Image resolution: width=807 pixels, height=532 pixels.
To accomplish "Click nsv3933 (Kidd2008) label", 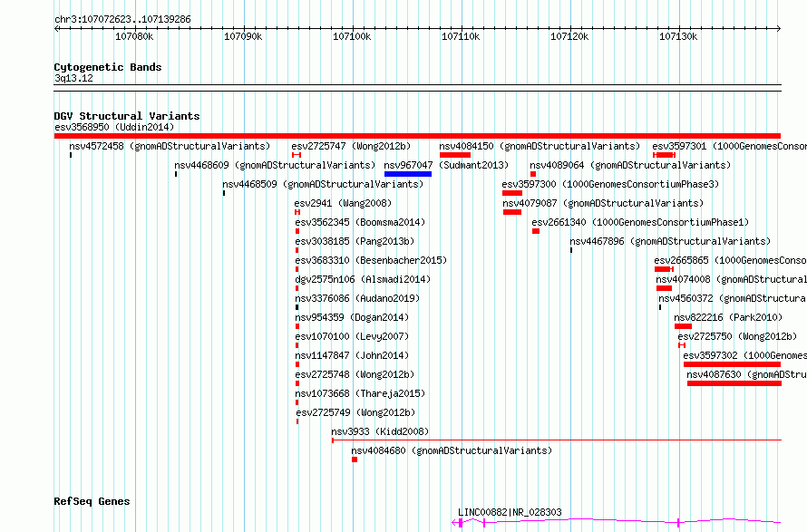I will pos(380,431).
